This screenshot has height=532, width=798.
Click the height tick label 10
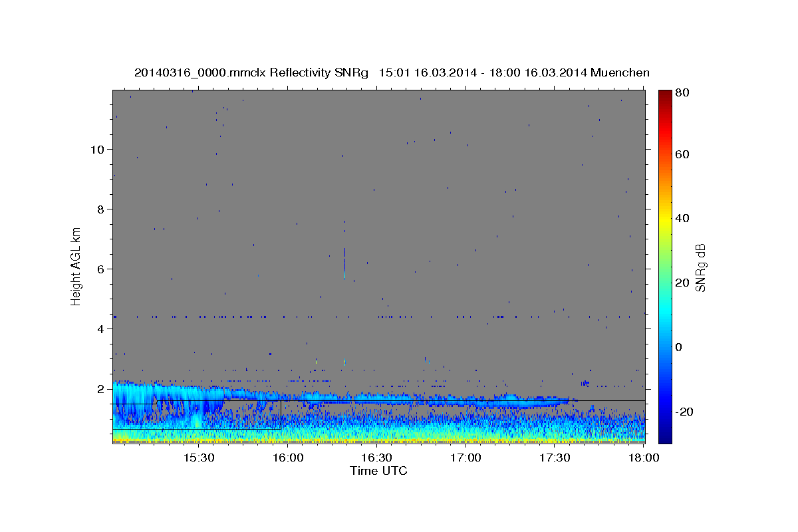pos(98,150)
